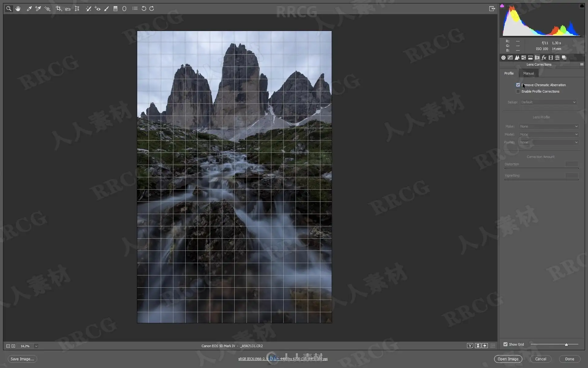Adjust the Vignetting slider

click(541, 180)
